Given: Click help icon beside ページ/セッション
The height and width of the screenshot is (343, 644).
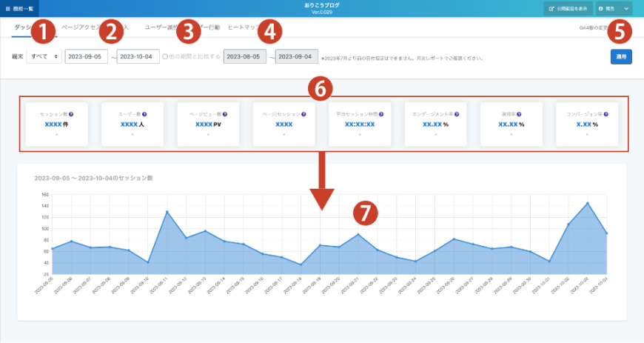Looking at the screenshot, I should tap(302, 115).
